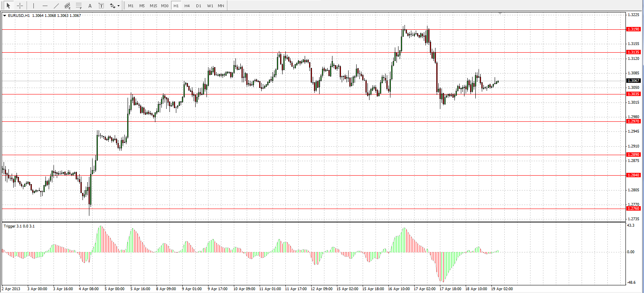The width and height of the screenshot is (644, 293).
Task: Click the '2 Apr 2013' date label
Action: coord(11,289)
